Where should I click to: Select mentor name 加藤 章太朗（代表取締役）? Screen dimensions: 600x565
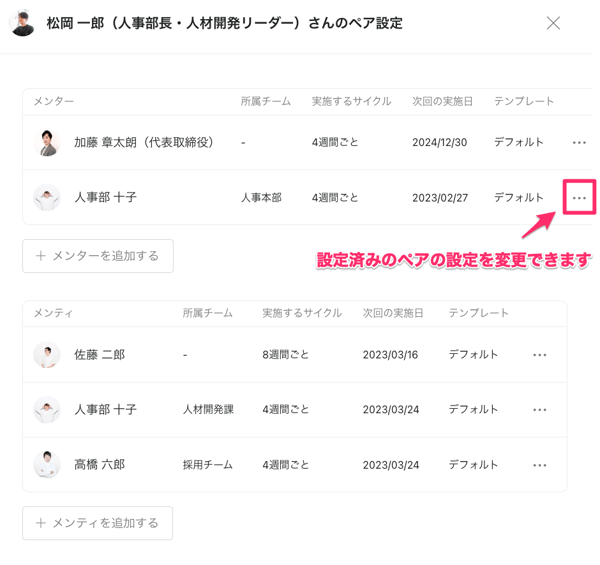tap(145, 143)
